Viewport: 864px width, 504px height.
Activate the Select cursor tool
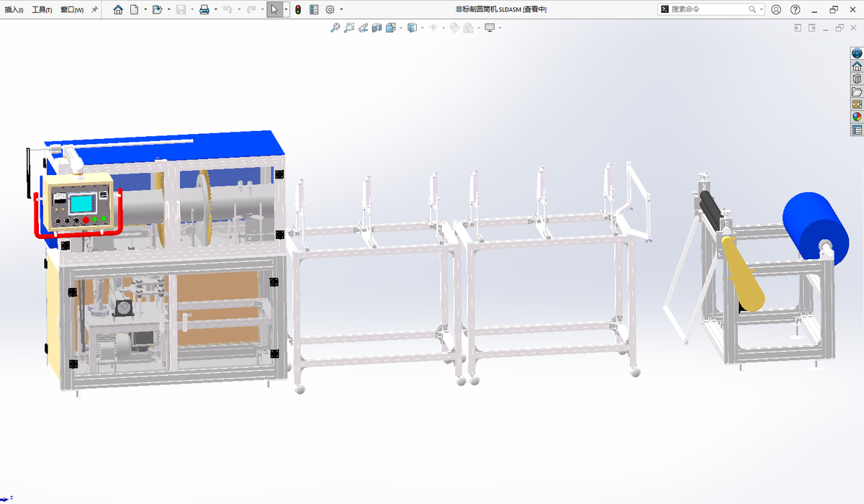274,9
